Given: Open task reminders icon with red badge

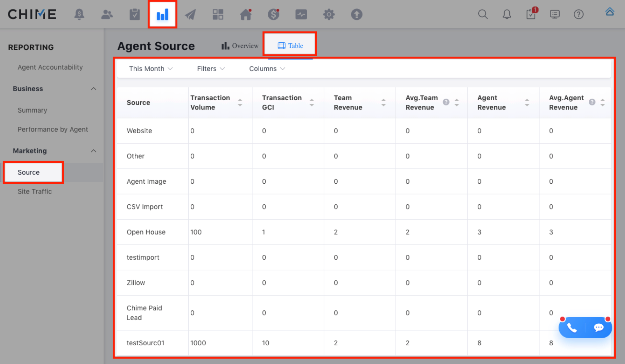Looking at the screenshot, I should point(531,14).
